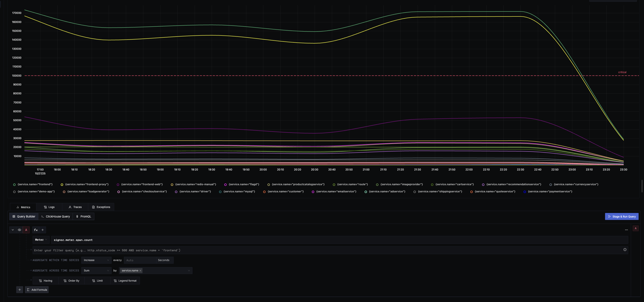Remove the service.name group-by tag

141,271
